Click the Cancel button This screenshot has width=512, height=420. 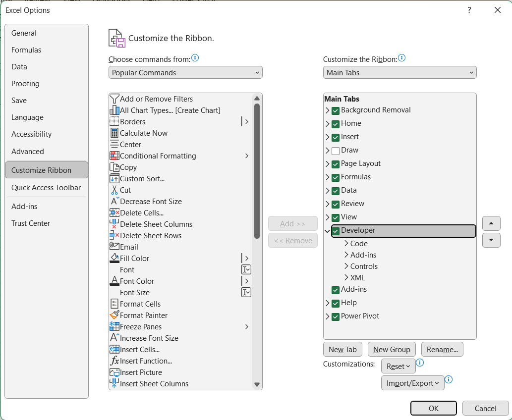point(486,408)
